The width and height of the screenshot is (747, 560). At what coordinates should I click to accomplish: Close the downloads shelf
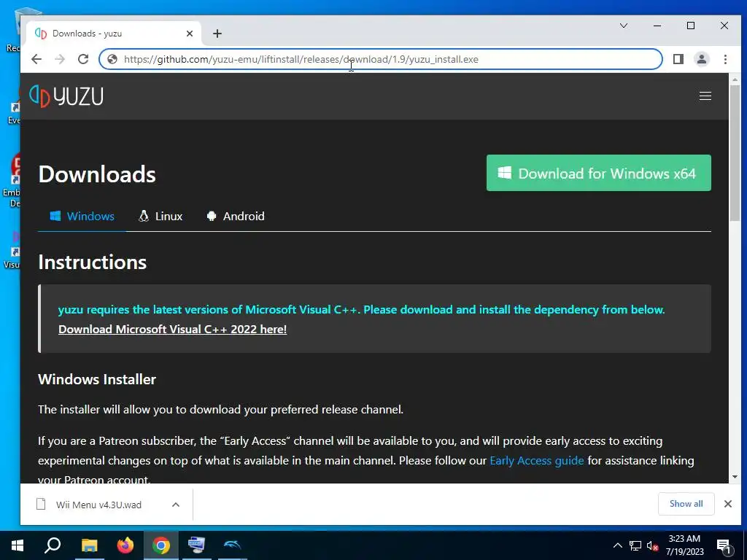[728, 504]
